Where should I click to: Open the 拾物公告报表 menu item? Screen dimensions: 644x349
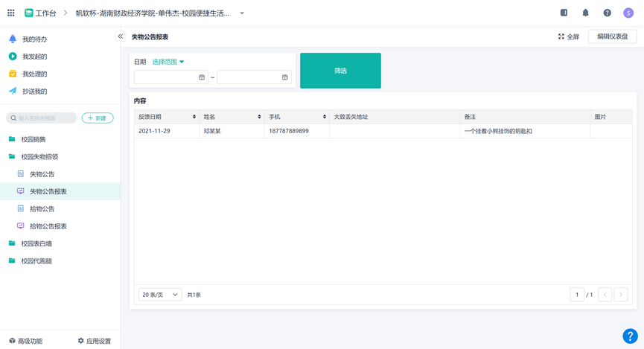coord(48,226)
